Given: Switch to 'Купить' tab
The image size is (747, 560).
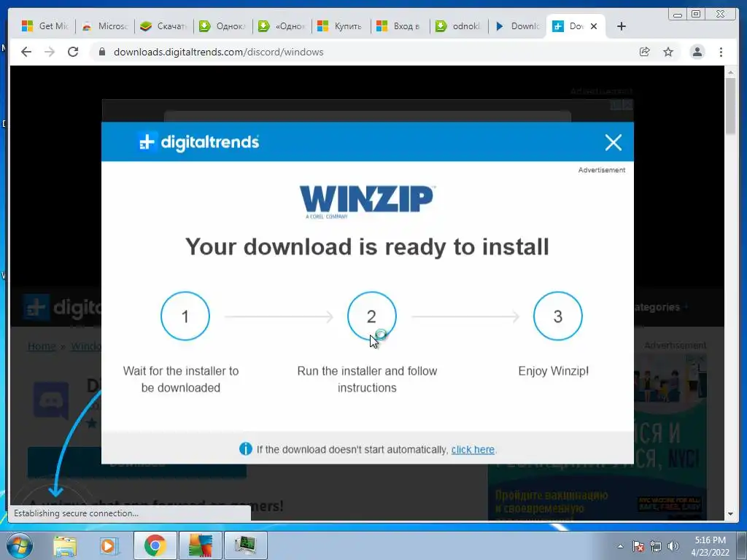Looking at the screenshot, I should [x=341, y=26].
